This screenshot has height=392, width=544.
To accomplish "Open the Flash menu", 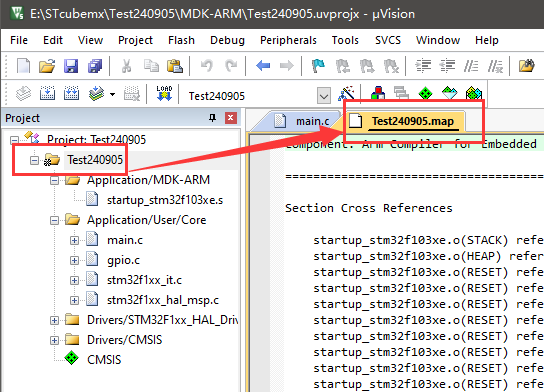I will tap(181, 40).
